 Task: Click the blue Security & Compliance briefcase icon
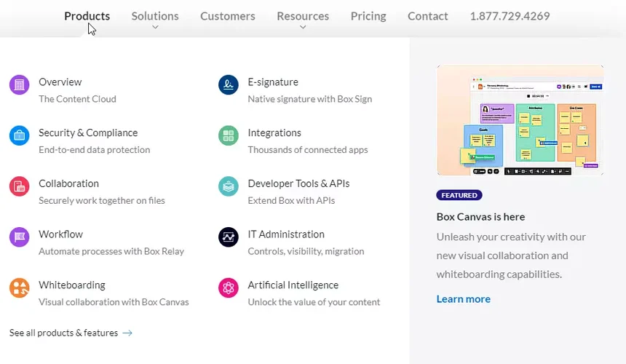19,135
